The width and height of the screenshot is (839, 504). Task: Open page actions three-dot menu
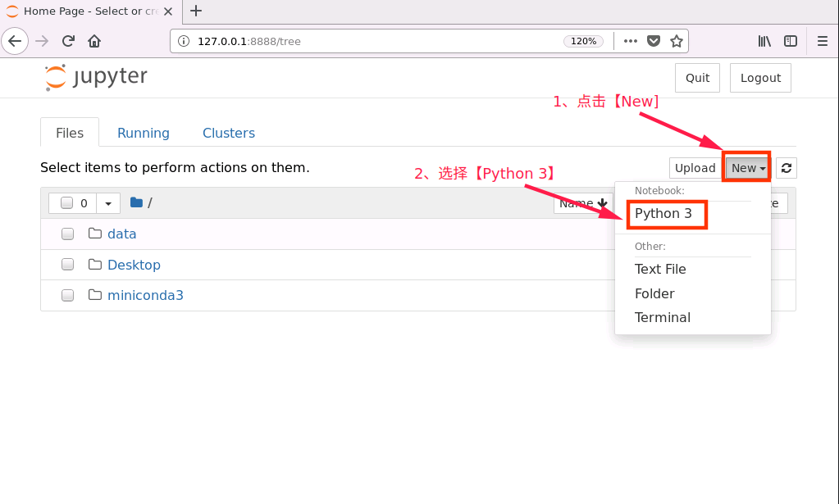(x=631, y=41)
